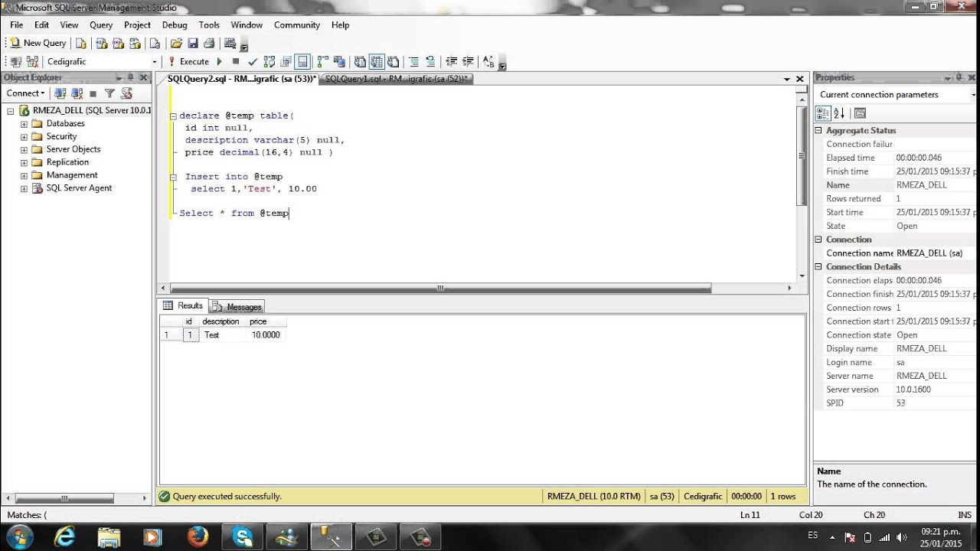Click the Property Pages icon in Properties
The image size is (980, 551).
tap(860, 113)
